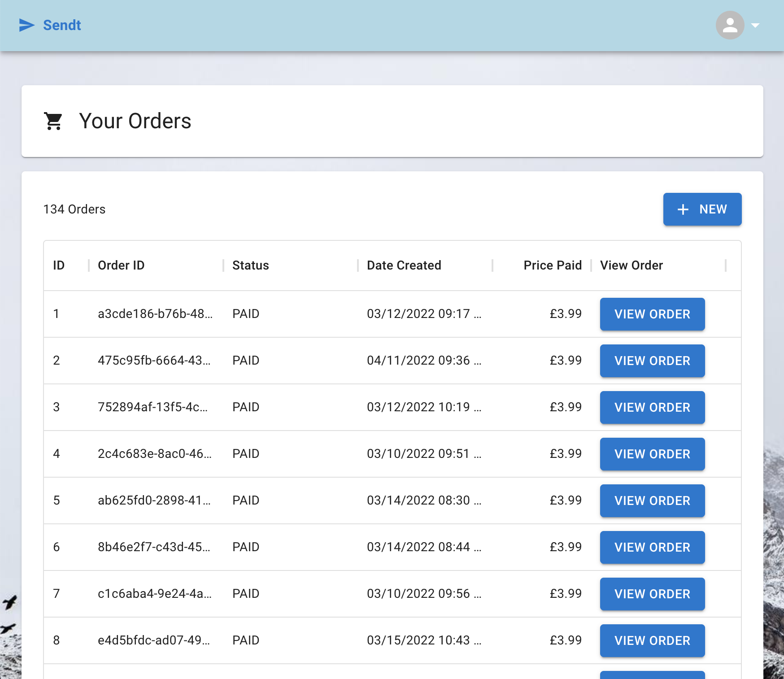784x679 pixels.
Task: View order with ID 752894af
Action: pos(652,408)
